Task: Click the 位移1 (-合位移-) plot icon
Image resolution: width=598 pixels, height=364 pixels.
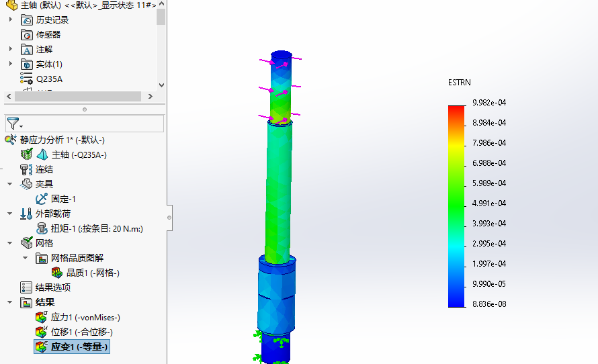Action: 41,332
